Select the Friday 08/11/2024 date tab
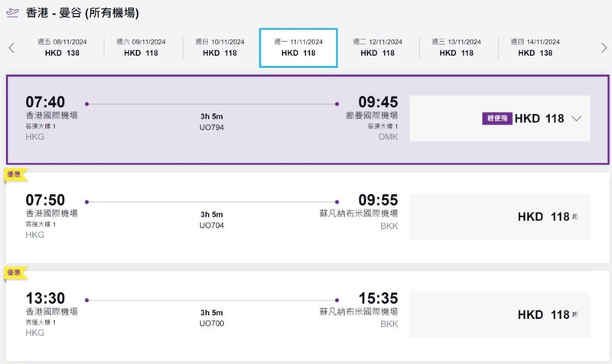Viewport: 612px width, 364px height. (63, 47)
